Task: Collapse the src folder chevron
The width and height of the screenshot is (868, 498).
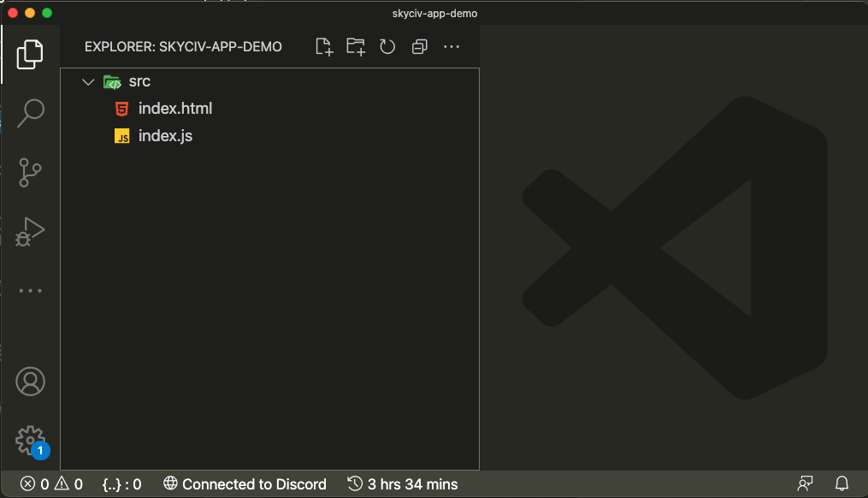Action: click(x=87, y=82)
